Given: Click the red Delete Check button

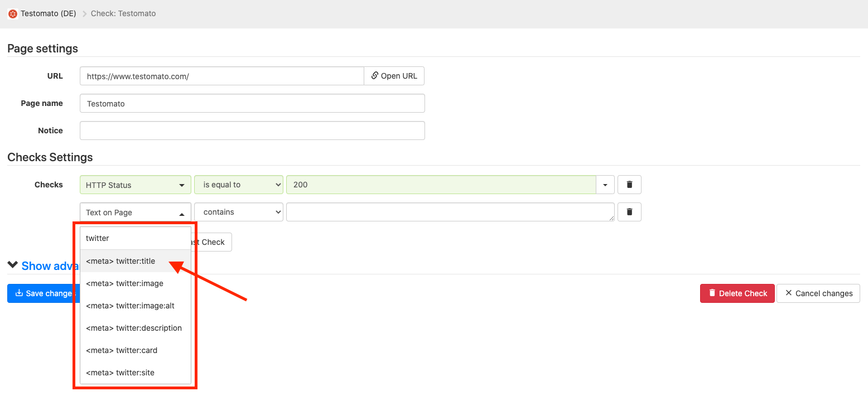Looking at the screenshot, I should (x=737, y=293).
